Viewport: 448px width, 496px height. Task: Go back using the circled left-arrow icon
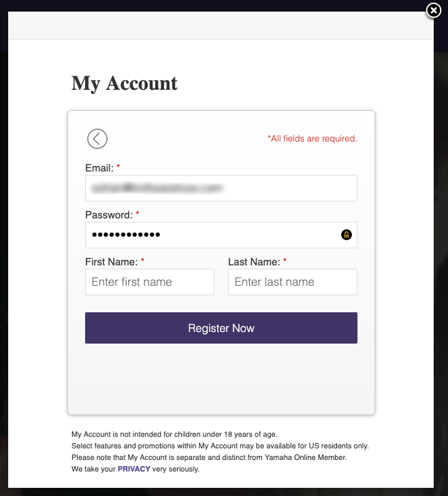click(x=97, y=139)
